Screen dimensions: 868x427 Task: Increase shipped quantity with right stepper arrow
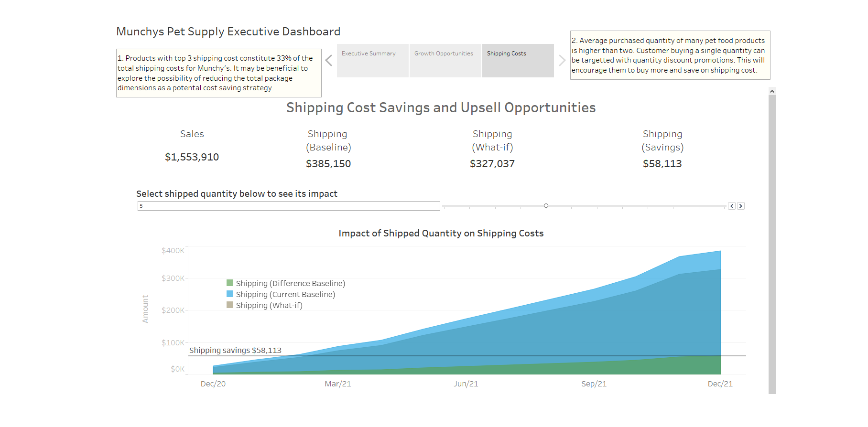click(741, 206)
